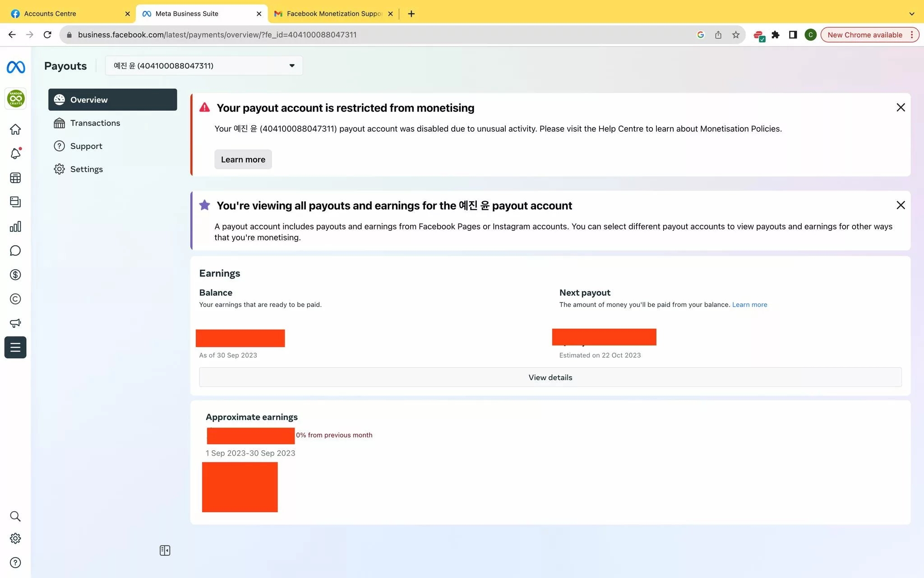Collapse the navigation panel toggle icon
The width and height of the screenshot is (924, 578).
click(x=165, y=550)
